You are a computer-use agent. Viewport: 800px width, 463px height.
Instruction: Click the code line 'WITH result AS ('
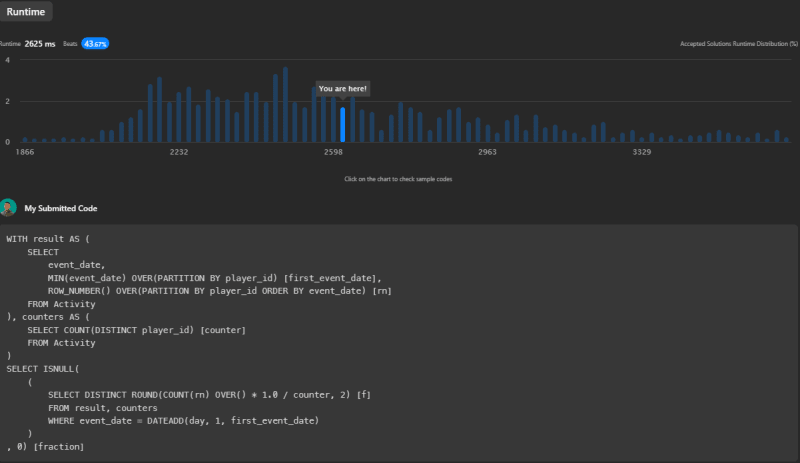48,239
